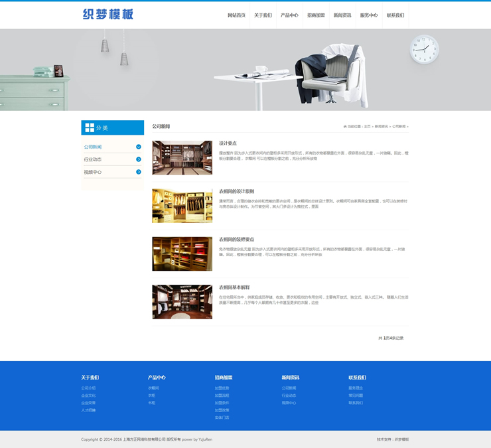This screenshot has width=491, height=448.
Task: Open the 联系我们 navigation item
Action: pos(395,15)
